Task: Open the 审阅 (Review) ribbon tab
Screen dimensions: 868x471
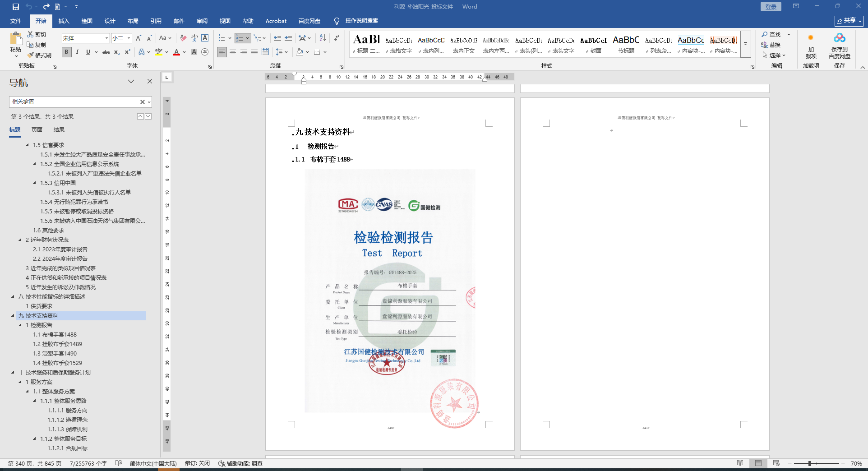Action: pos(202,21)
